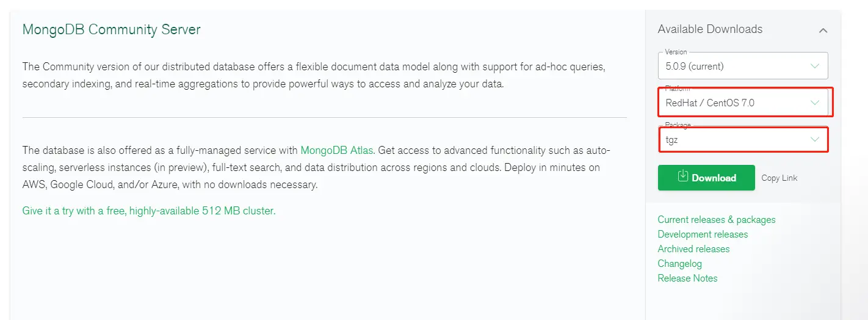Open the free 512 MB cluster link
This screenshot has height=320, width=868.
[x=149, y=211]
